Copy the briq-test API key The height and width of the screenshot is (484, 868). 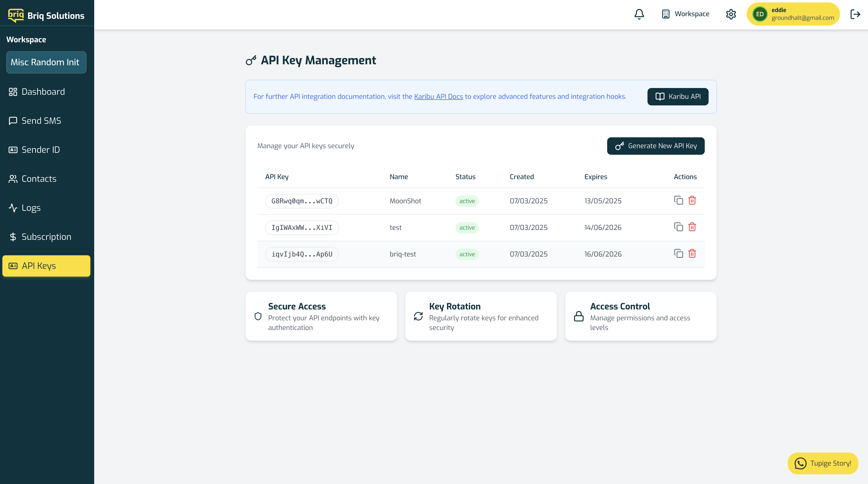pyautogui.click(x=678, y=254)
